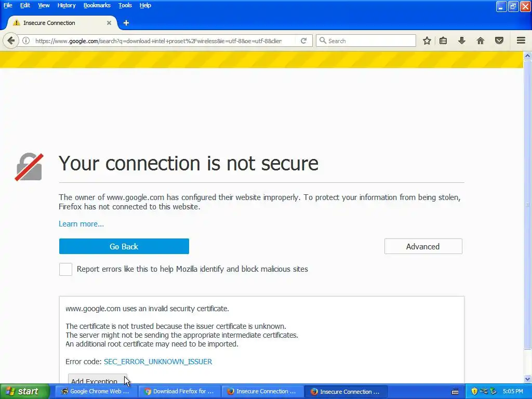This screenshot has width=532, height=399.
Task: Open the View menu
Action: [x=44, y=5]
